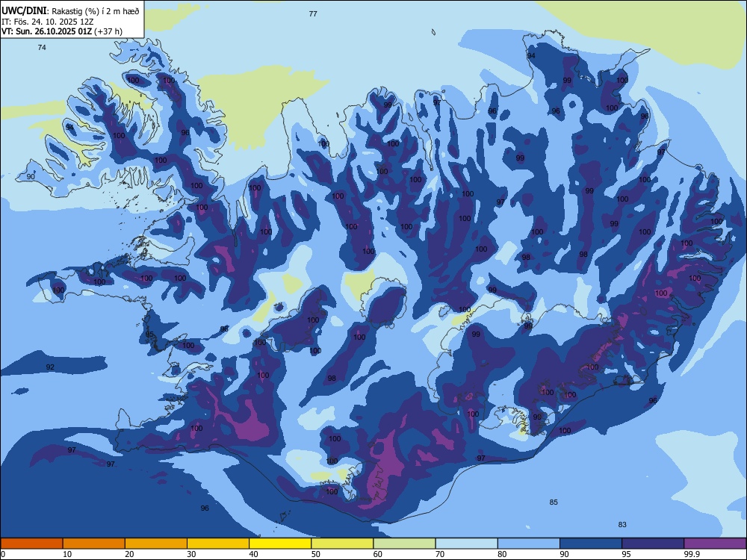Image resolution: width=747 pixels, height=560 pixels.
Task: Click the orange 10–20 legend swatch
Action: click(x=94, y=544)
